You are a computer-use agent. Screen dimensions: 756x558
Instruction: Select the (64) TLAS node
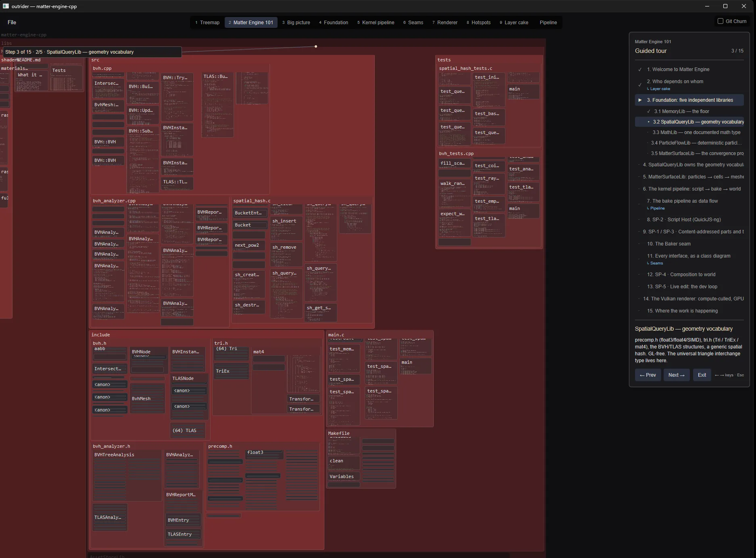188,431
